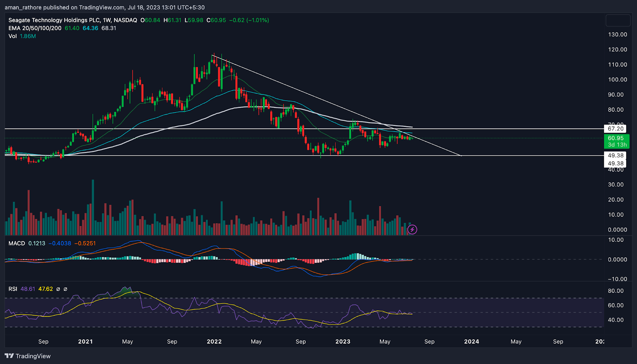Click the 2024 label on the time axis

[471, 342]
